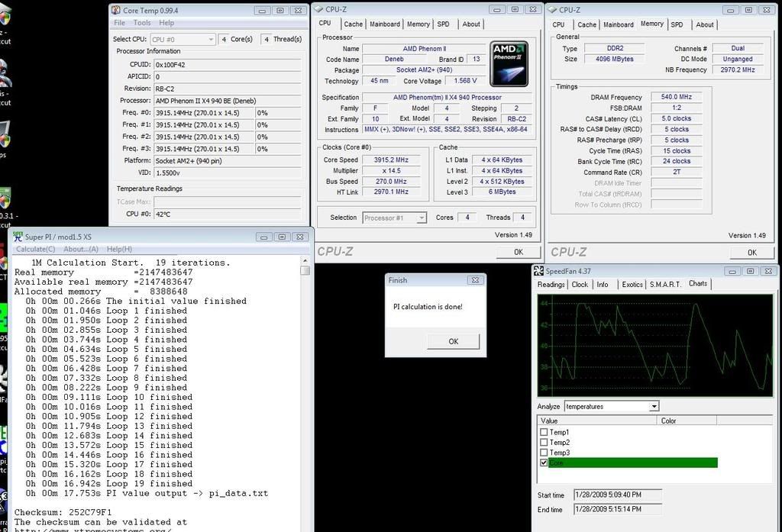Open SPD tab in CPU-Z memory window
782x532 pixels.
click(677, 24)
